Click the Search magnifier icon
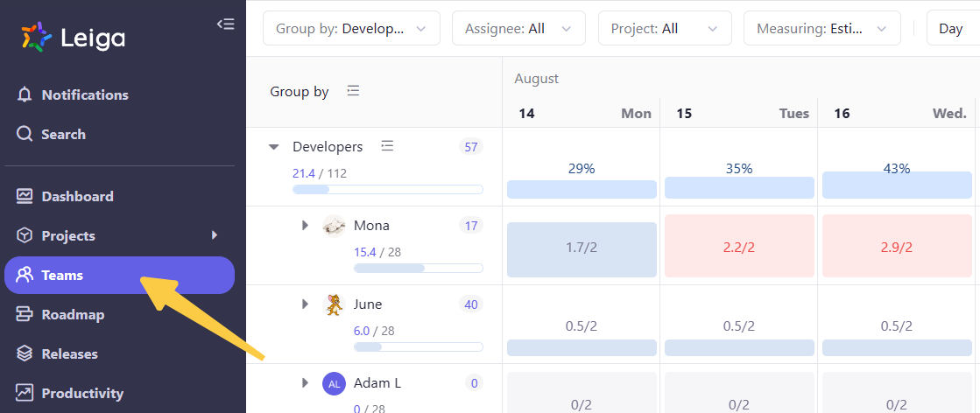Image resolution: width=980 pixels, height=413 pixels. 25,135
